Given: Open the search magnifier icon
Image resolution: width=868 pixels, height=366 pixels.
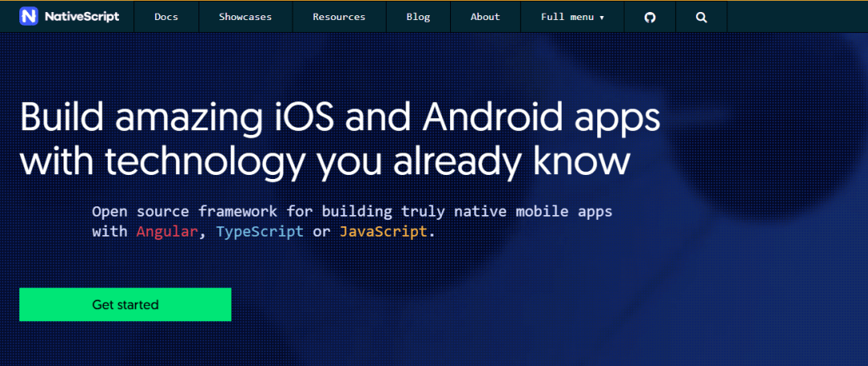Looking at the screenshot, I should (702, 17).
